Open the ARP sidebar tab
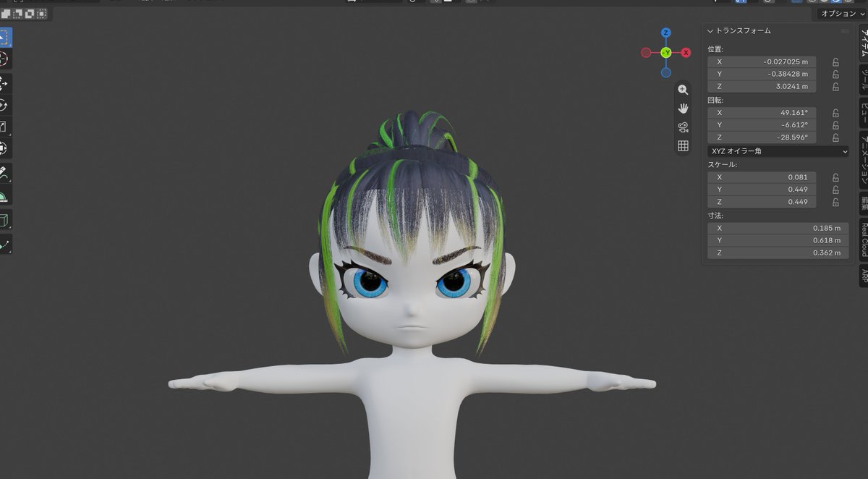868x479 pixels. click(863, 276)
